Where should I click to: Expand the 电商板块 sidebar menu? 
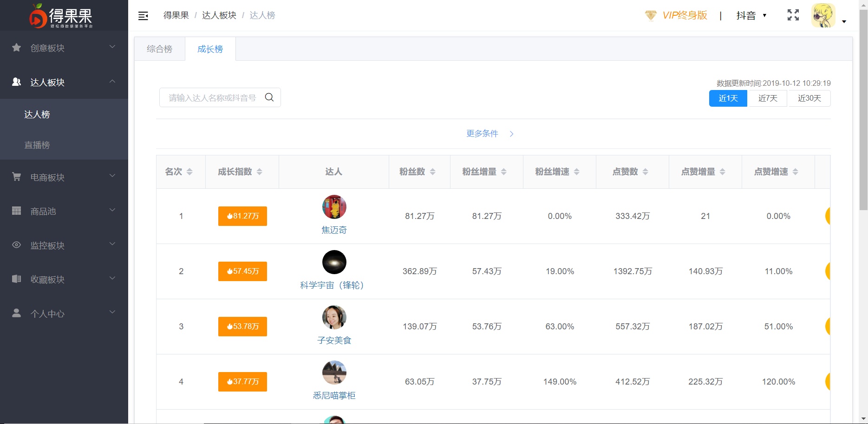tap(64, 177)
